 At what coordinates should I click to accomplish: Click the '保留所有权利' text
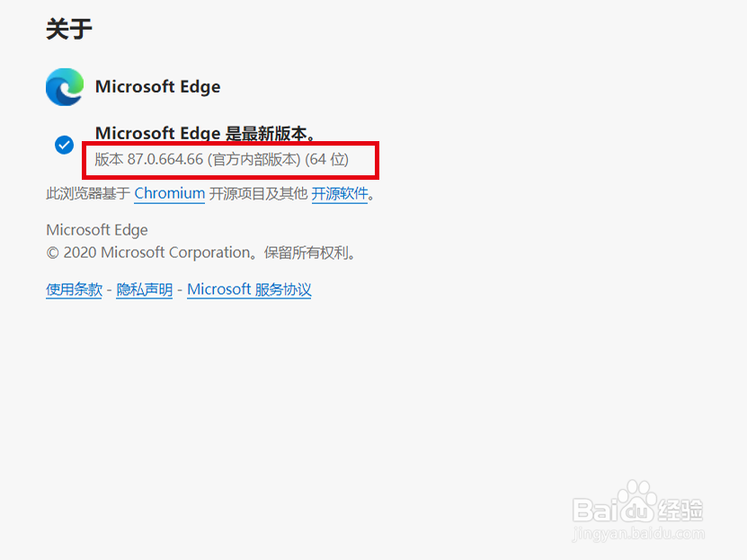(306, 253)
